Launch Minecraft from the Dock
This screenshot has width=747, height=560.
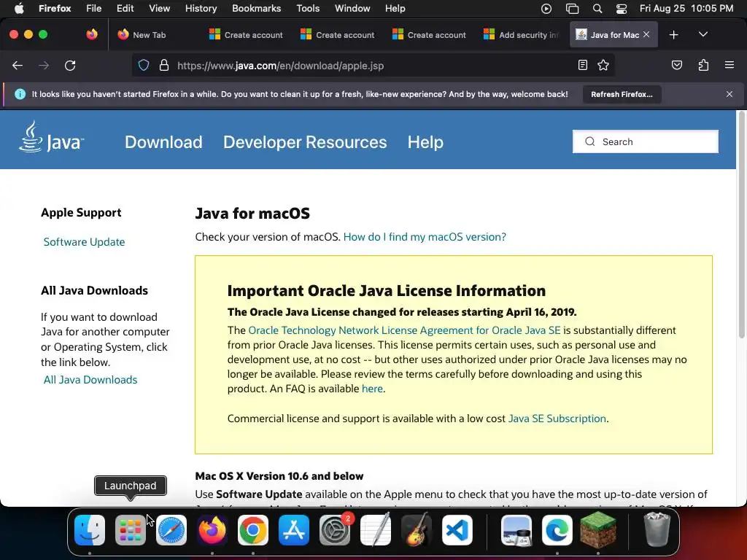[598, 530]
